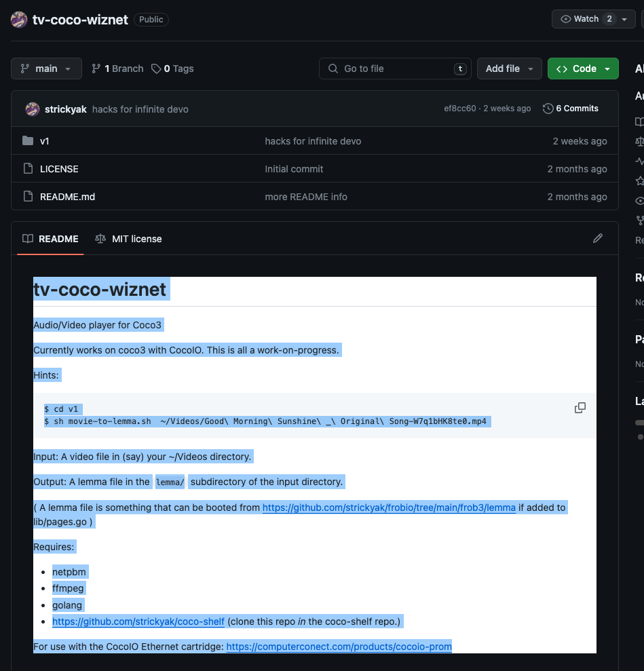The image size is (644, 671).
Task: Click the '$ cd v1' code line
Action: (x=61, y=409)
